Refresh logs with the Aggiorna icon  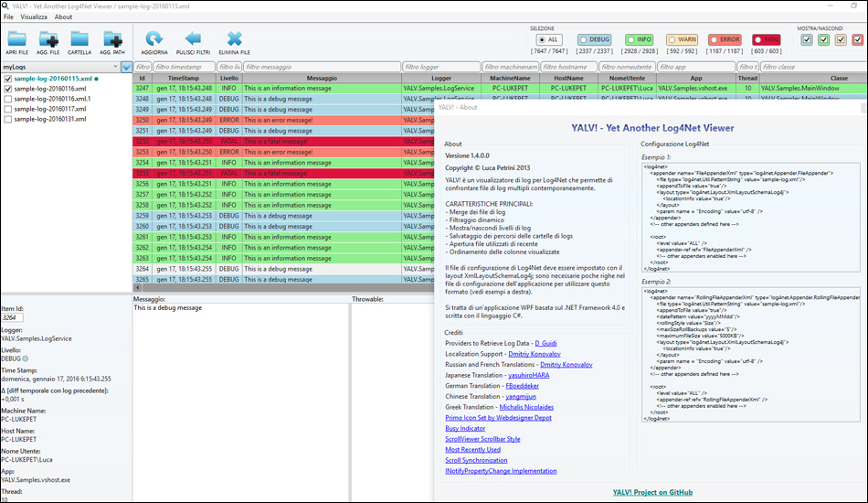point(153,38)
